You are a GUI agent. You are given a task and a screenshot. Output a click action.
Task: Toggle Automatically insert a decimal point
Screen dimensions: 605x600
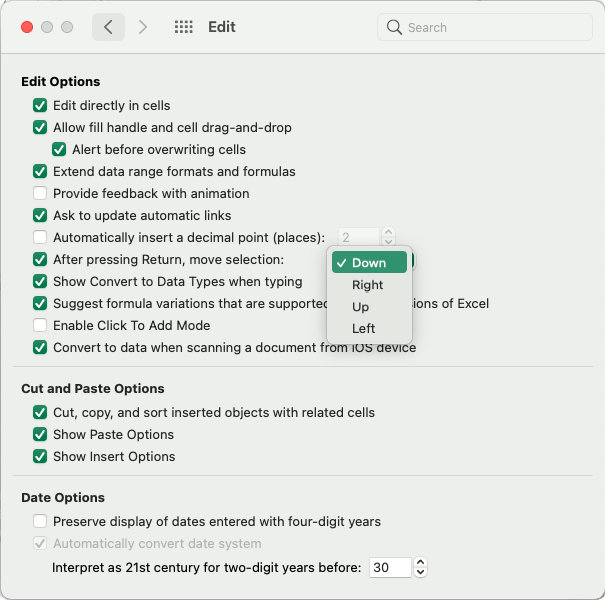click(x=40, y=238)
